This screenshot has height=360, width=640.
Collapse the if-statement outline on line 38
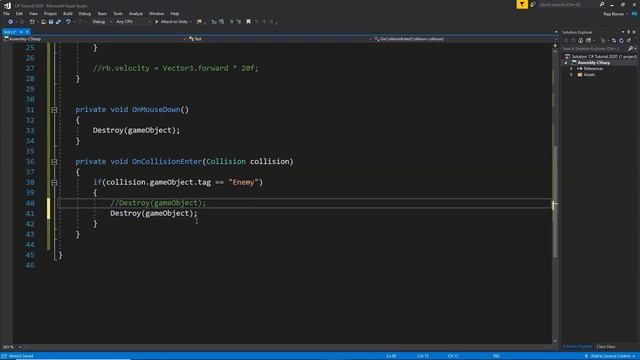pyautogui.click(x=54, y=182)
